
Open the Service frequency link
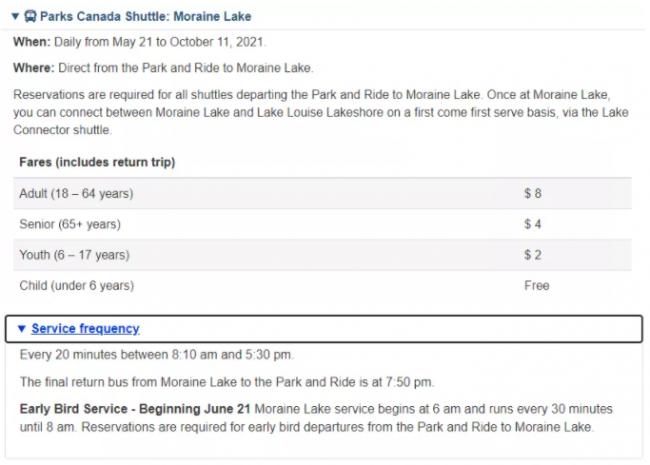[x=85, y=329]
